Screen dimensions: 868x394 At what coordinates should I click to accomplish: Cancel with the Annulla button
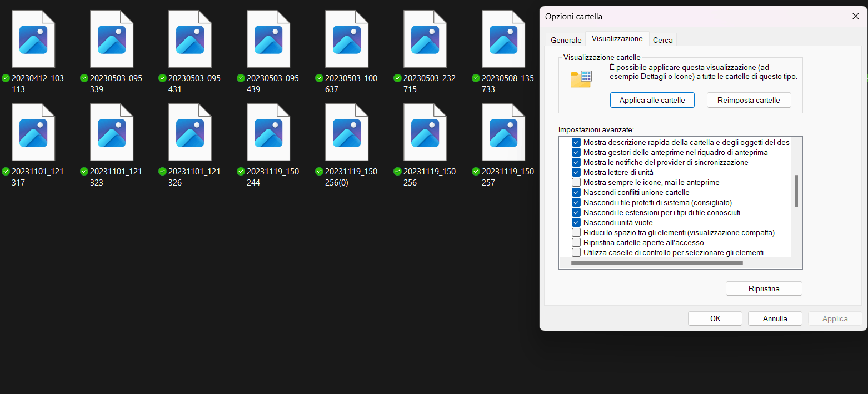[775, 318]
